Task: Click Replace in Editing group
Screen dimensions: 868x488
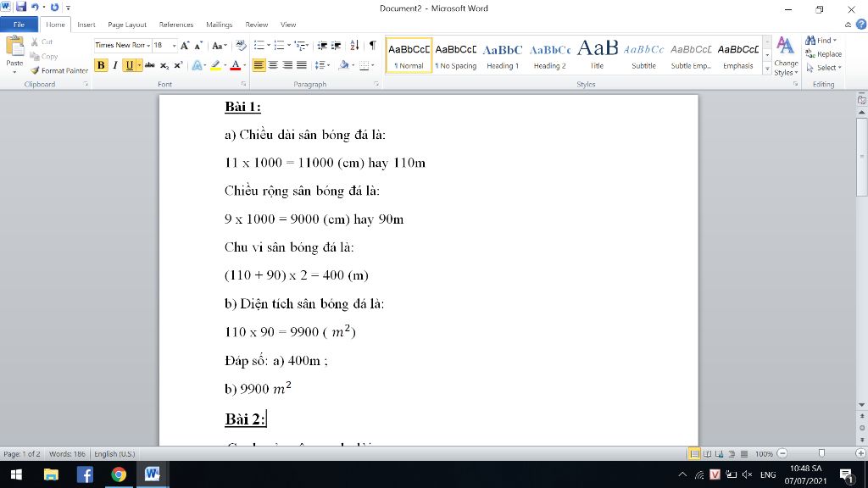Action: [824, 54]
